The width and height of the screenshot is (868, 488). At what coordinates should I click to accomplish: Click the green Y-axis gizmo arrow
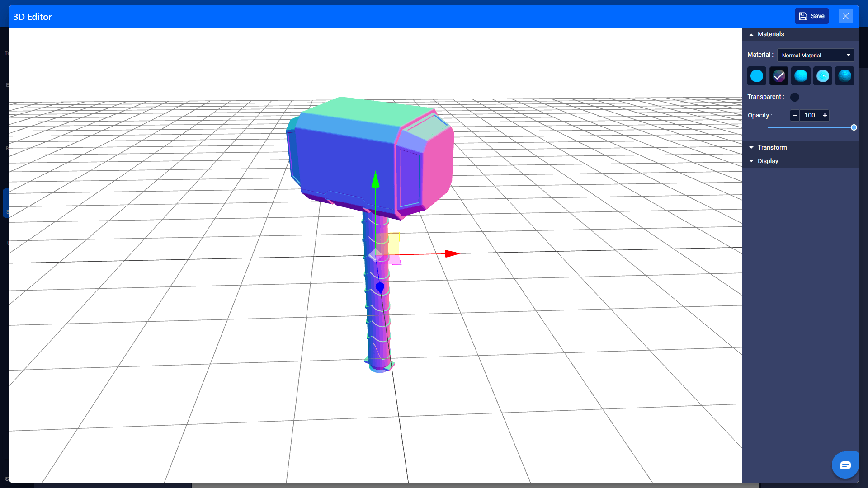pyautogui.click(x=375, y=180)
